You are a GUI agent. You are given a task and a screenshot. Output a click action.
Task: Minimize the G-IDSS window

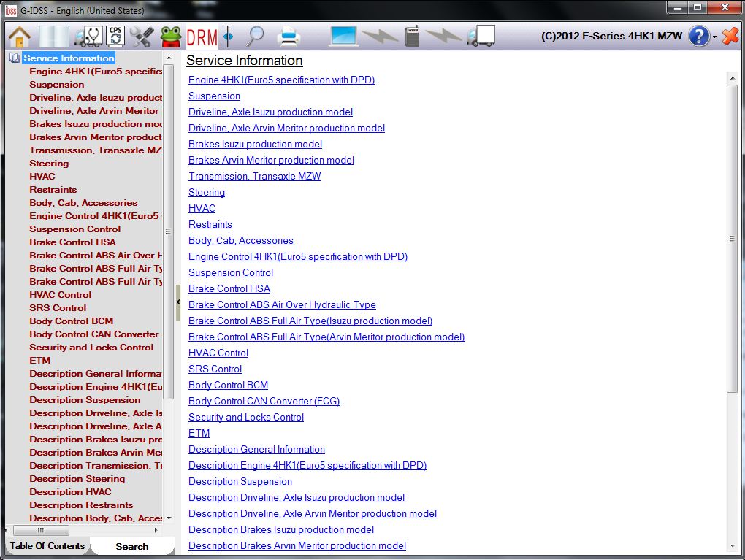click(x=678, y=8)
